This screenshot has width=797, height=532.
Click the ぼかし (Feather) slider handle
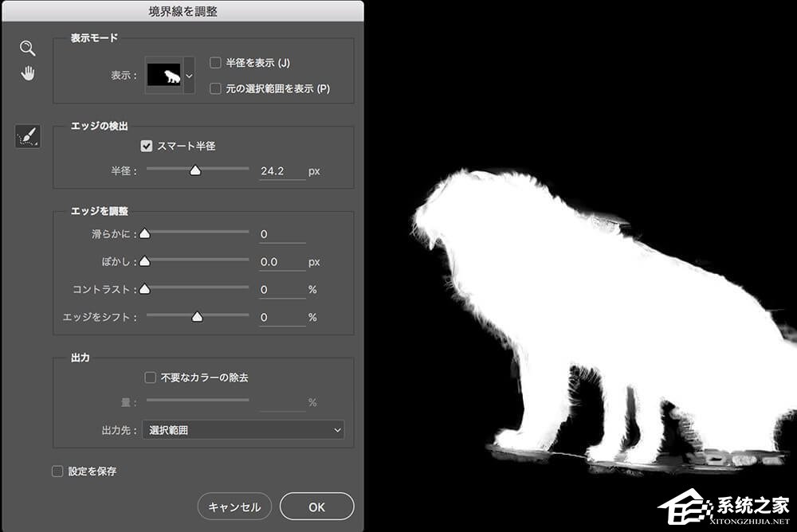[144, 261]
